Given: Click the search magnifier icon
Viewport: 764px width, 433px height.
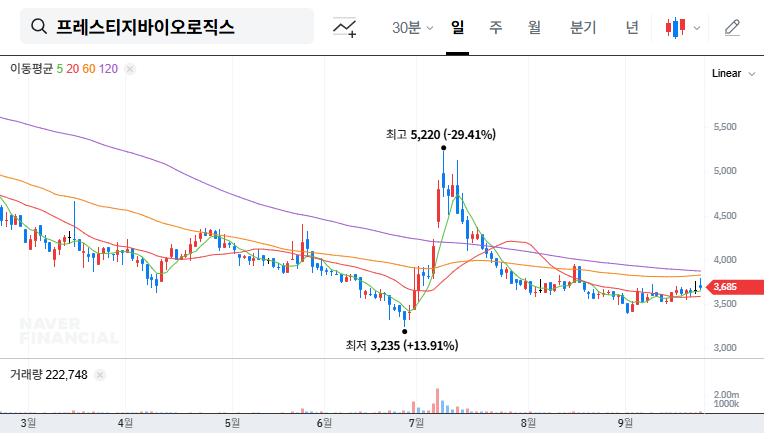Looking at the screenshot, I should coord(39,26).
